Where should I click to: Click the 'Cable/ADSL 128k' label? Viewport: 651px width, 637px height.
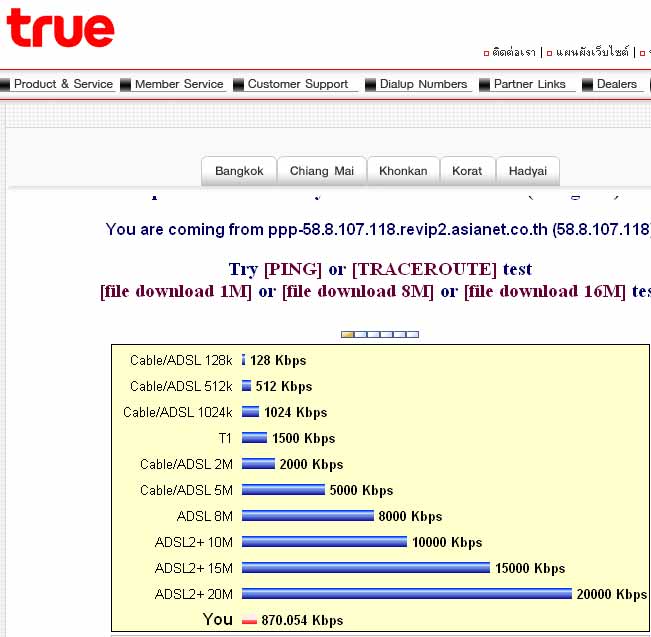[x=181, y=360]
